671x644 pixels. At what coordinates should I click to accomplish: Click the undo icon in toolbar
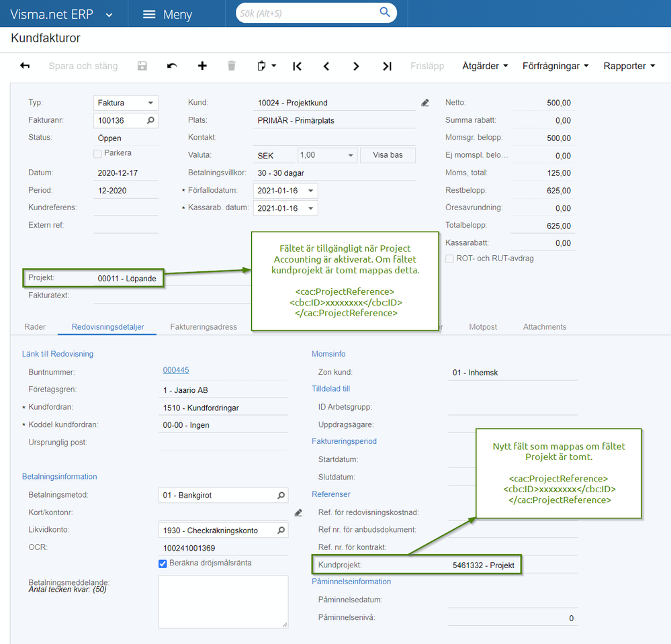pos(172,66)
